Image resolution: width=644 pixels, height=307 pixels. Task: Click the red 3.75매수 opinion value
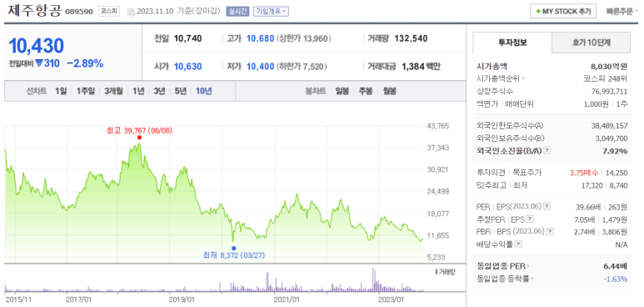point(585,173)
